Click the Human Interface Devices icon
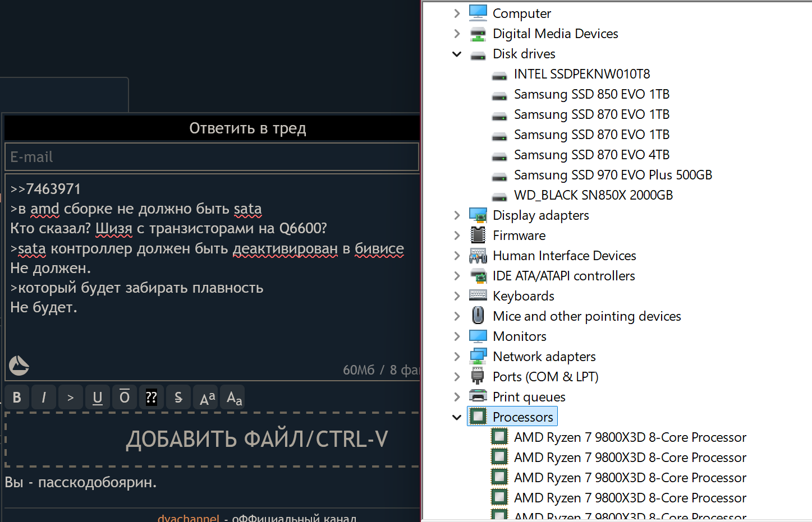812x522 pixels. click(478, 256)
